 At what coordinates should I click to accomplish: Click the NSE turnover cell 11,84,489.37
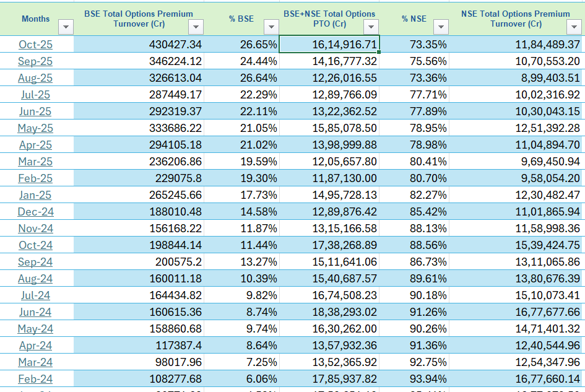pos(516,45)
